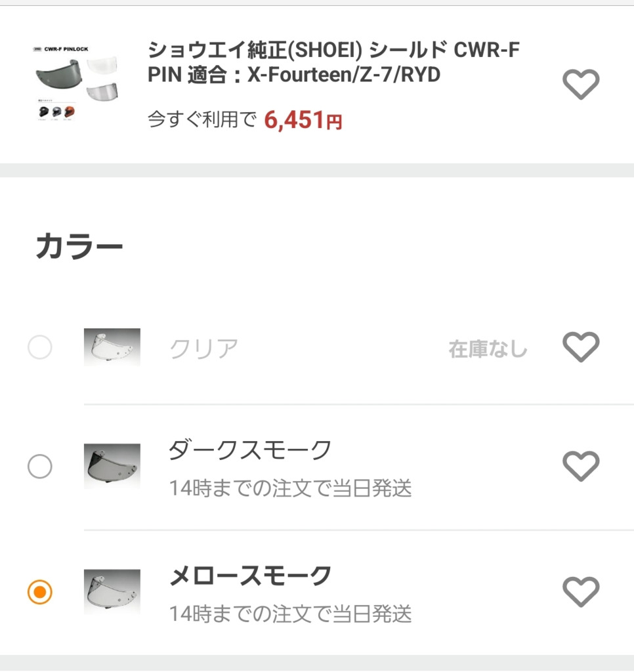This screenshot has width=634, height=672.
Task: Click the ダークスモーク color label
Action: tap(250, 450)
